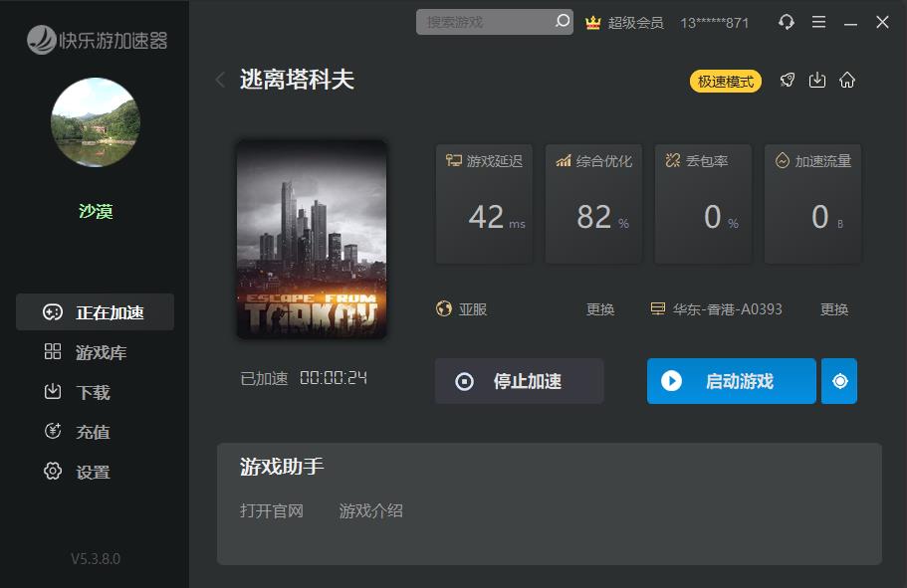Open the 游戏库 game library tab

point(95,352)
